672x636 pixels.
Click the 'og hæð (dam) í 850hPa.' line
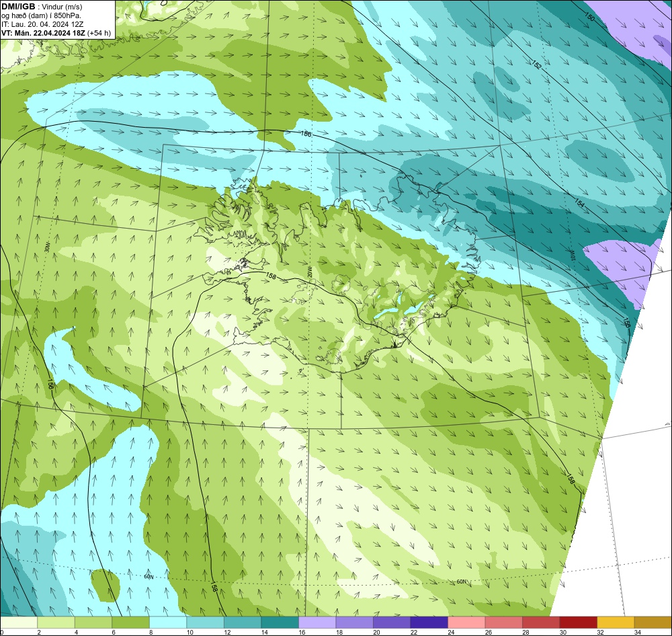[x=41, y=15]
